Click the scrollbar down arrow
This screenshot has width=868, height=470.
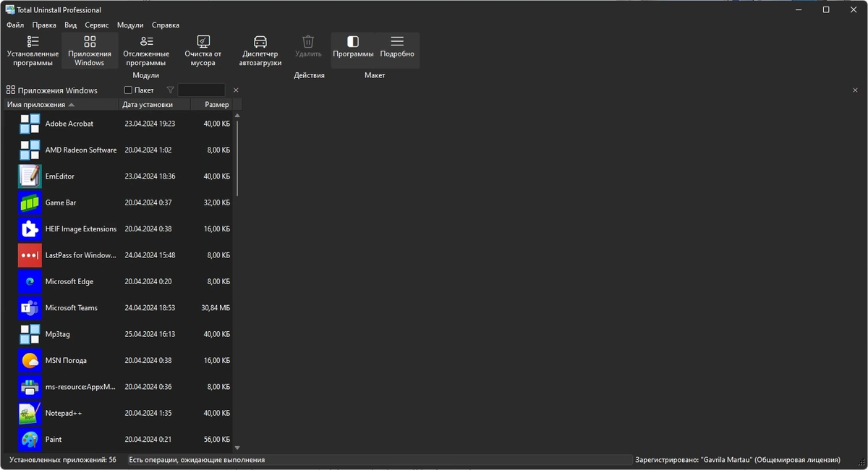(x=237, y=448)
